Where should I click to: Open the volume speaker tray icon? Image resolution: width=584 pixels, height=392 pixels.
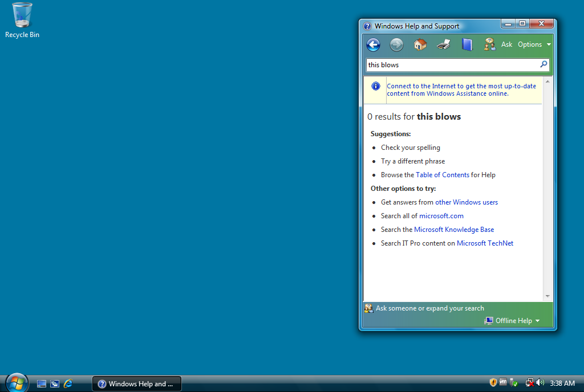tap(540, 383)
